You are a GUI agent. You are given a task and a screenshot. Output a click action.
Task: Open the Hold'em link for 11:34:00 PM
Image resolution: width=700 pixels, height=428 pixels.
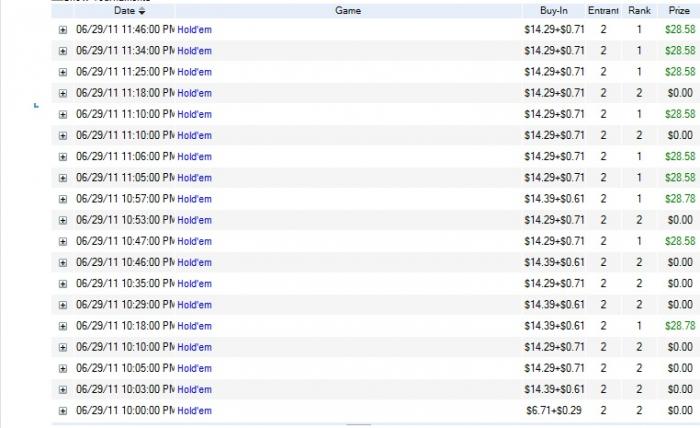tap(194, 51)
